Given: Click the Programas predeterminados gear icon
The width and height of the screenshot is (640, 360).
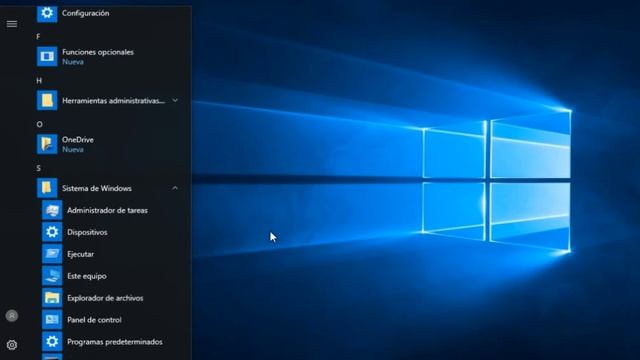Looking at the screenshot, I should (x=52, y=342).
